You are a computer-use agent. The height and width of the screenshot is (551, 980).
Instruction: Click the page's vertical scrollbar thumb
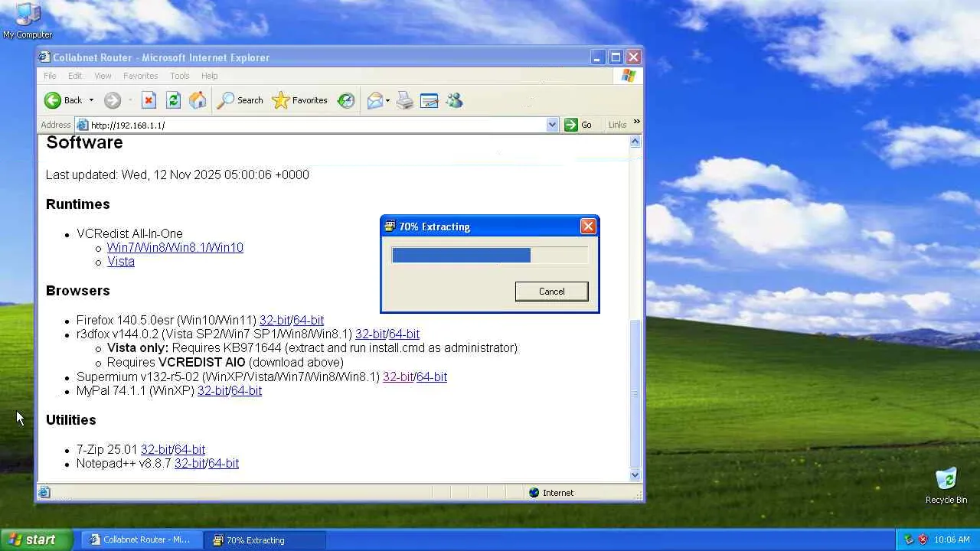(635, 393)
